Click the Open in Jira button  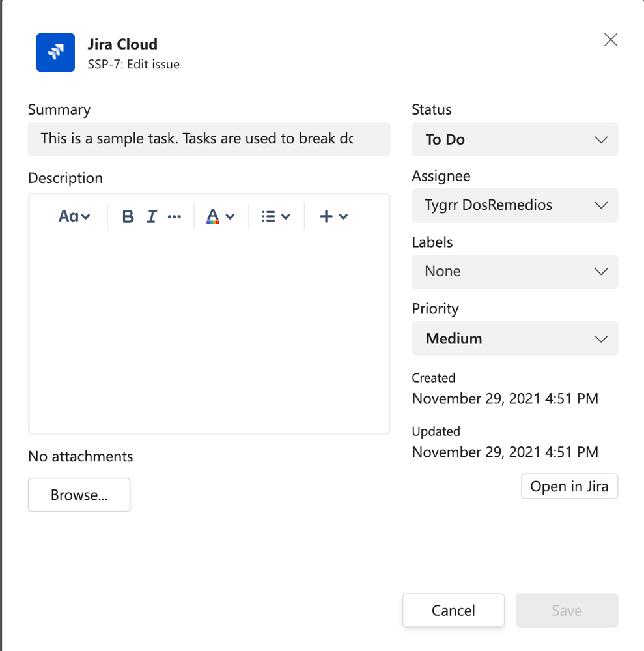pyautogui.click(x=569, y=486)
